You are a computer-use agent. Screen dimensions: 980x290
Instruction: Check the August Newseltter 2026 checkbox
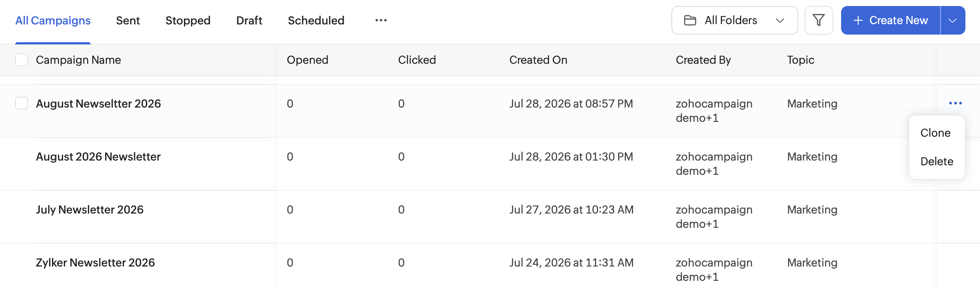coord(22,103)
